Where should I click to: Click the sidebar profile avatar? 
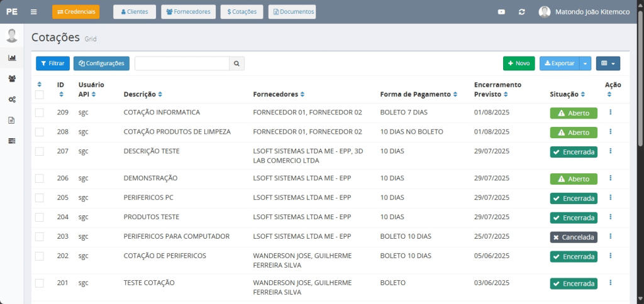[x=12, y=36]
